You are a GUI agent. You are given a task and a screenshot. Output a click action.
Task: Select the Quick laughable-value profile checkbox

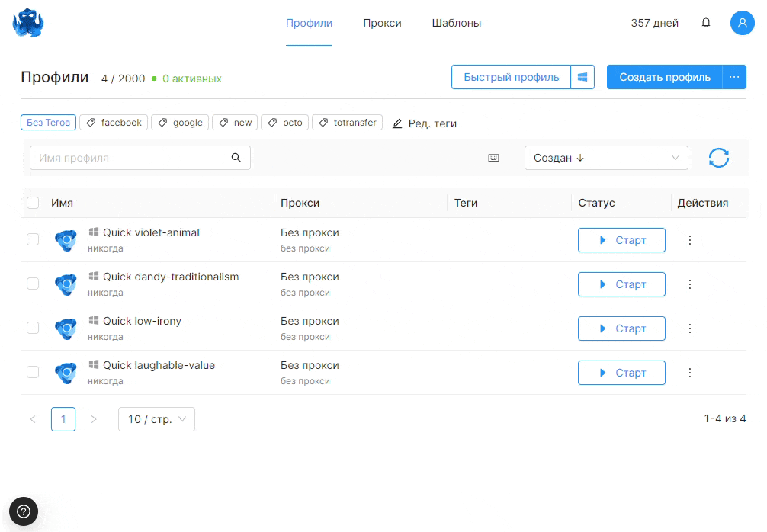pos(33,372)
